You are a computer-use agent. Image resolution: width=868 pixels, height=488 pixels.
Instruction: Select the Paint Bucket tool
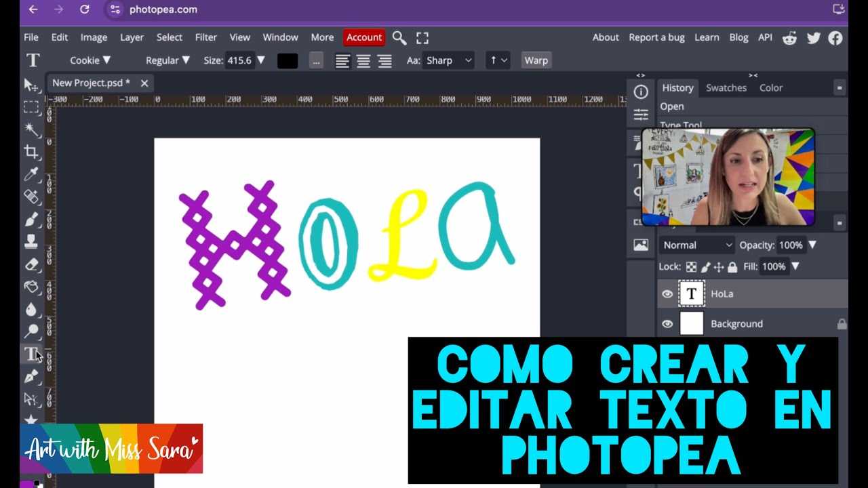pos(31,287)
